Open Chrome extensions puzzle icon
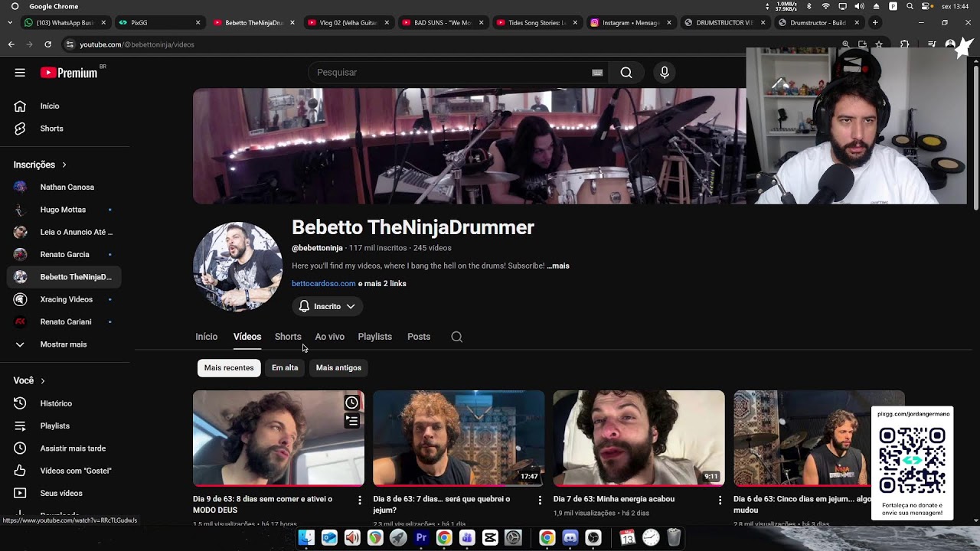The image size is (980, 551). 905,44
